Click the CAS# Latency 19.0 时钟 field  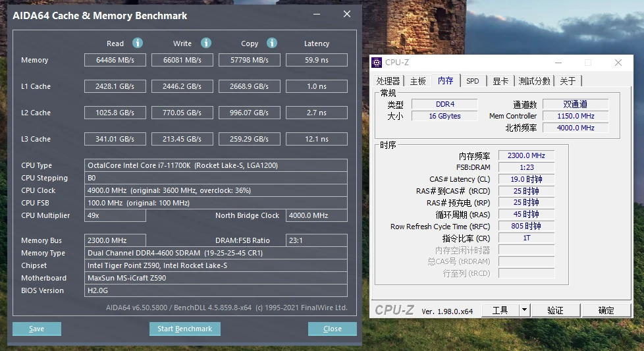[527, 179]
